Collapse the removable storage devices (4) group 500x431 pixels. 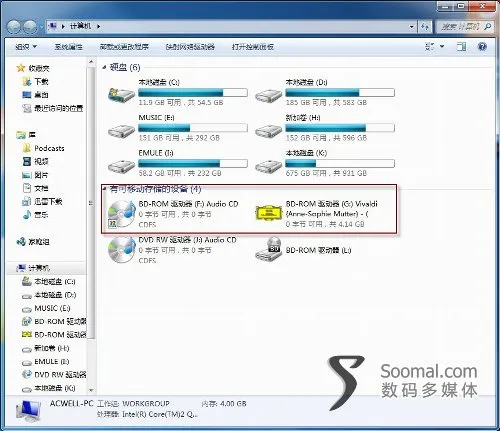(104, 189)
